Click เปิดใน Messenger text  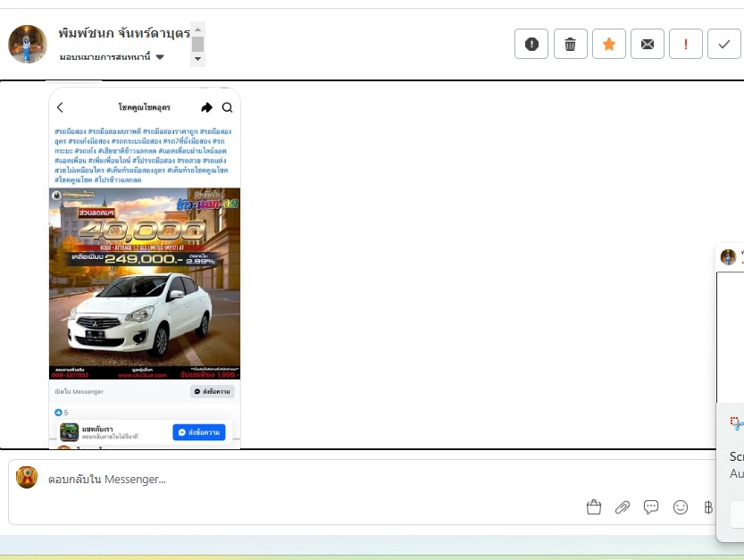79,391
